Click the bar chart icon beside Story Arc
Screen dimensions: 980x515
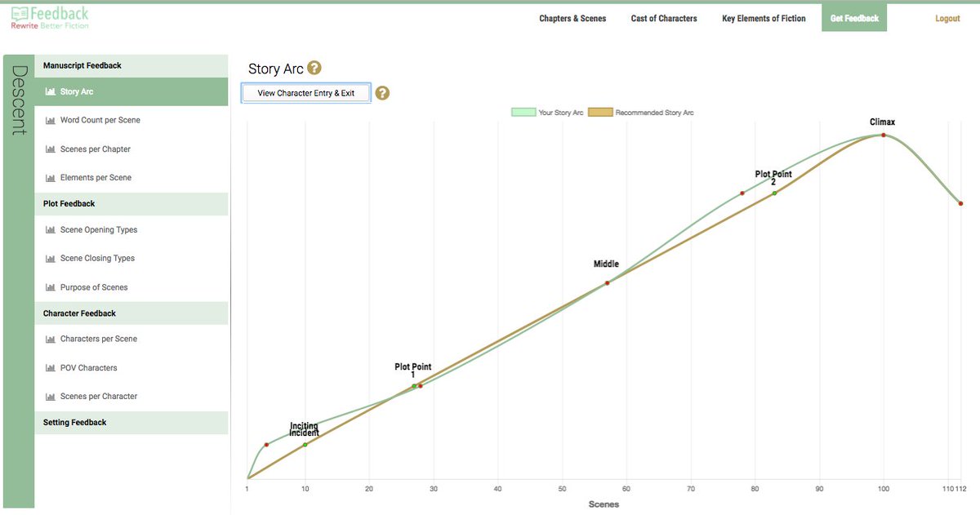point(51,92)
